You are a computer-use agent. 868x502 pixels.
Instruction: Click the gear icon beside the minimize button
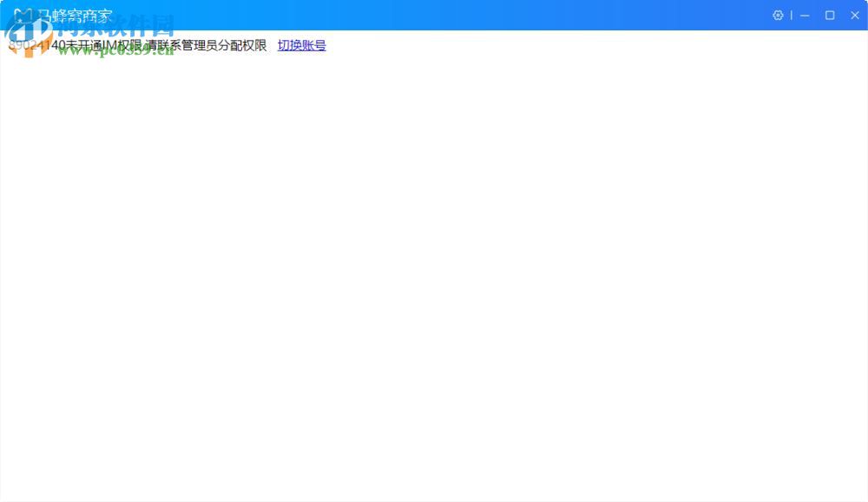pyautogui.click(x=777, y=15)
